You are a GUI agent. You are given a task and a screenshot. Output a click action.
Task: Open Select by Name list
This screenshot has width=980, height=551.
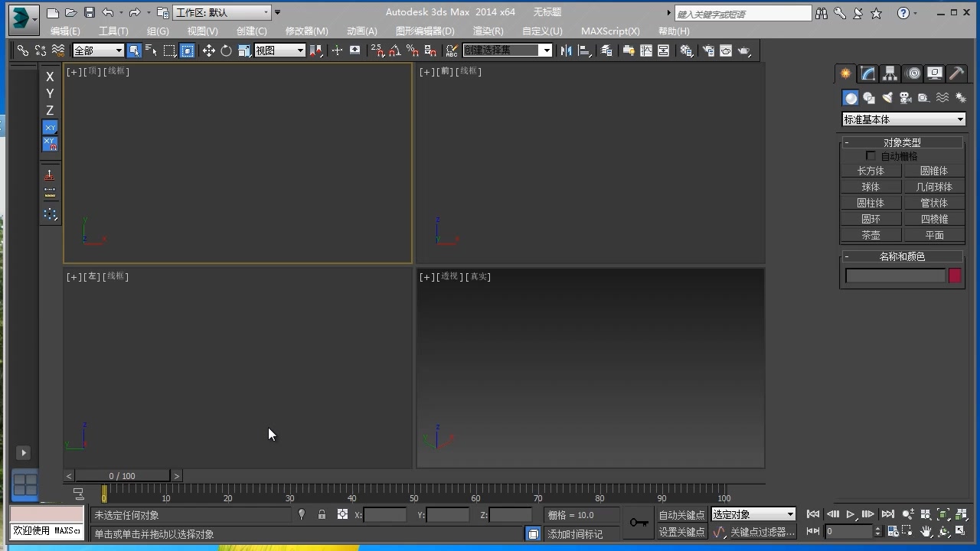coord(151,51)
